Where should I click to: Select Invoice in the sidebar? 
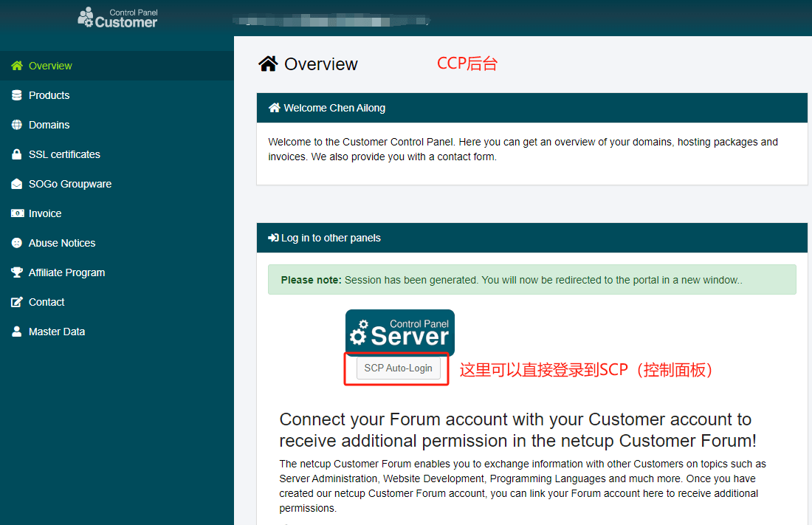pyautogui.click(x=45, y=213)
